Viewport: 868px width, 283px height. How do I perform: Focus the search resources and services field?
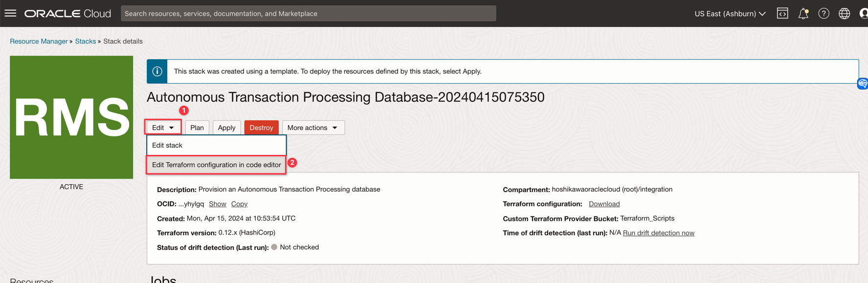click(308, 14)
